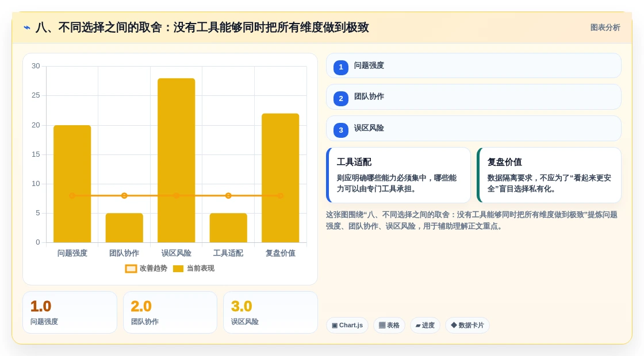The image size is (644, 356).
Task: Select the 误区风险 list row
Action: (x=474, y=129)
